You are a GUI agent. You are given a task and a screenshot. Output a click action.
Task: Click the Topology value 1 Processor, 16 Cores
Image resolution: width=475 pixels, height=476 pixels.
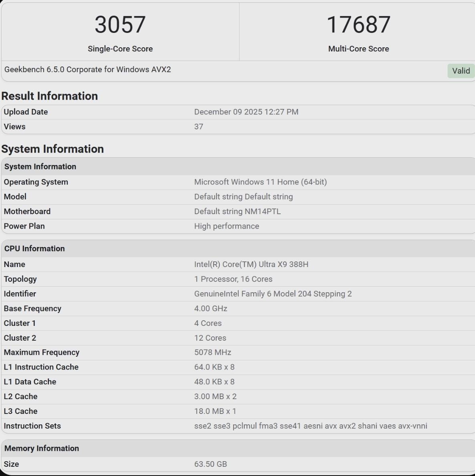click(x=233, y=279)
